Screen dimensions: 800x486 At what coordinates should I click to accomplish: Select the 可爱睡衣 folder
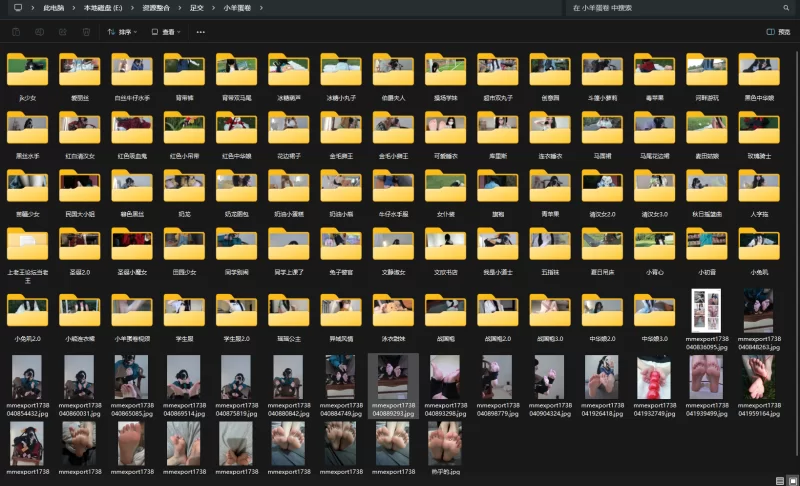(445, 135)
